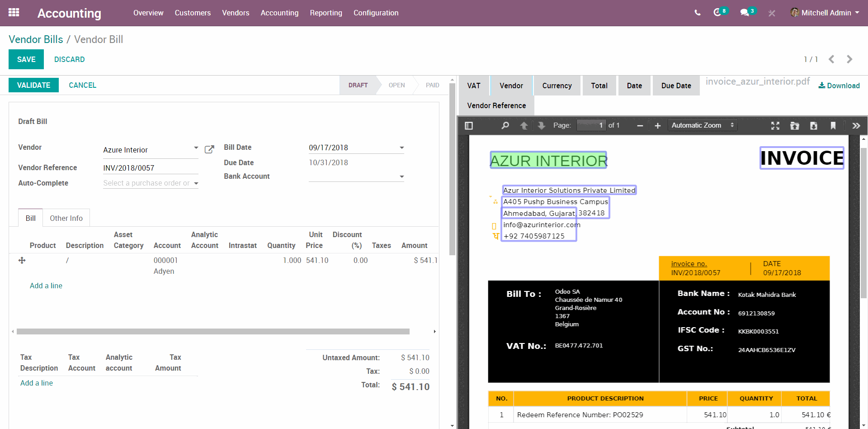The width and height of the screenshot is (868, 429).
Task: Go to next record arrow
Action: (x=849, y=59)
